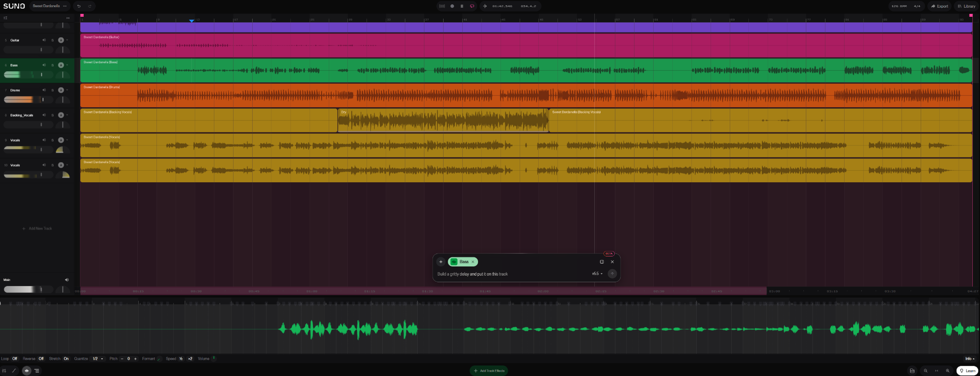Open the Learn help button

coord(967,371)
